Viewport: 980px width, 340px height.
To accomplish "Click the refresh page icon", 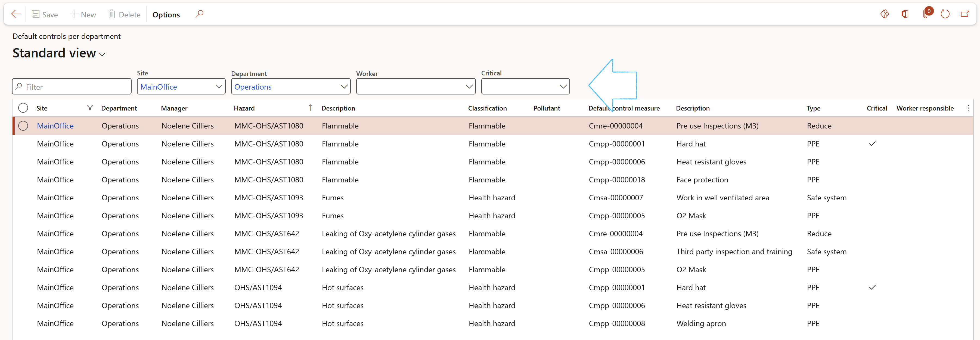I will point(945,14).
